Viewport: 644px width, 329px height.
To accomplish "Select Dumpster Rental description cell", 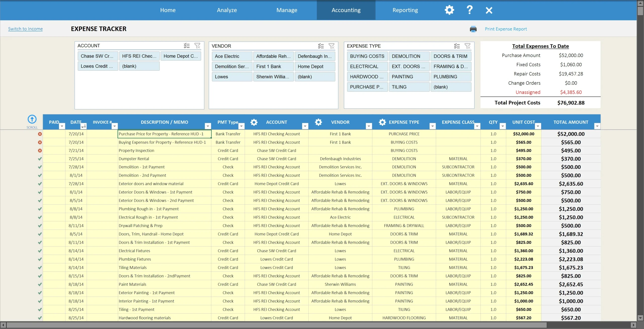I will tap(165, 159).
